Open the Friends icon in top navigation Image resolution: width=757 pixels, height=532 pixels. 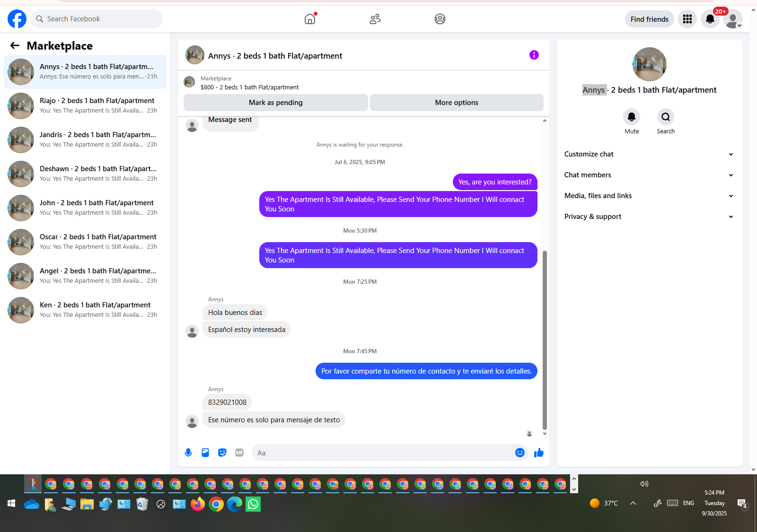pyautogui.click(x=375, y=19)
